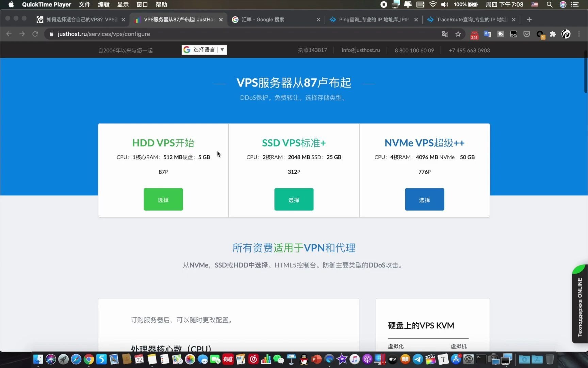Open the Google Translate extension
This screenshot has height=368, width=588.
[x=487, y=34]
